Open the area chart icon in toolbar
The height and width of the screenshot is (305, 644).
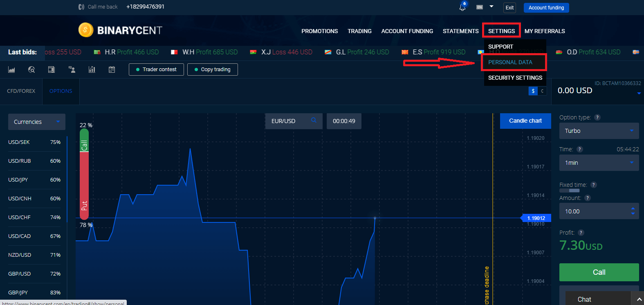point(11,70)
